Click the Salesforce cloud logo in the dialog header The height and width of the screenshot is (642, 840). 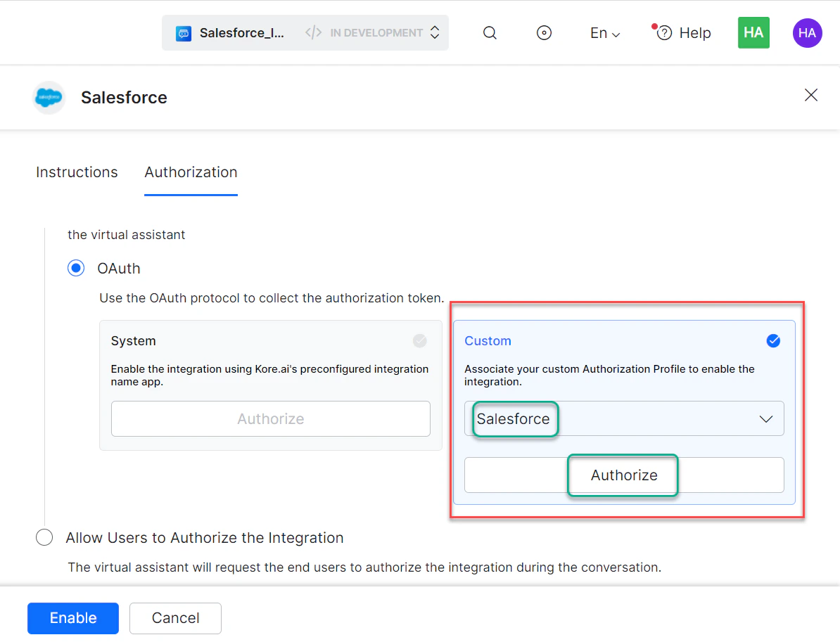coord(48,97)
